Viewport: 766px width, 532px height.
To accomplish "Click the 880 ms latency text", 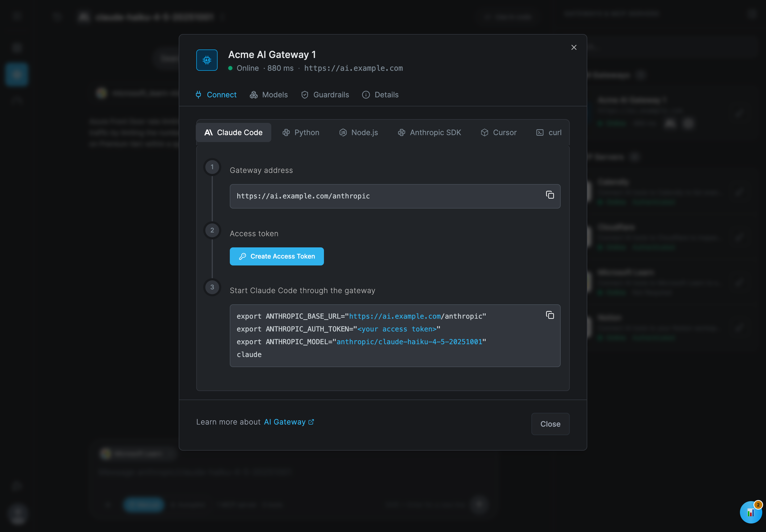I will [280, 68].
